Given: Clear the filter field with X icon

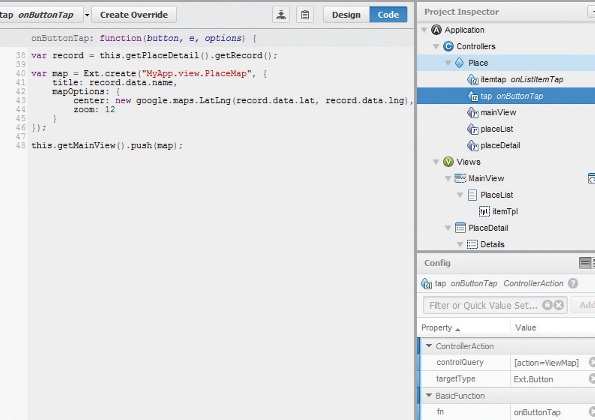Looking at the screenshot, I should coord(559,305).
